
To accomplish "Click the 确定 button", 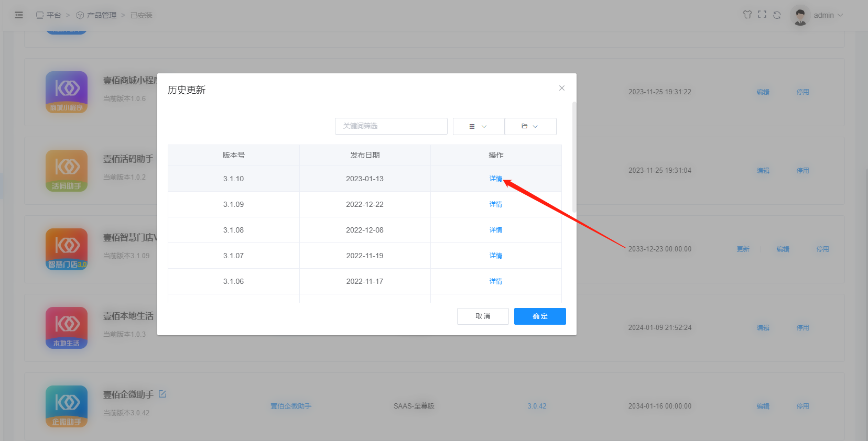I will (x=540, y=316).
